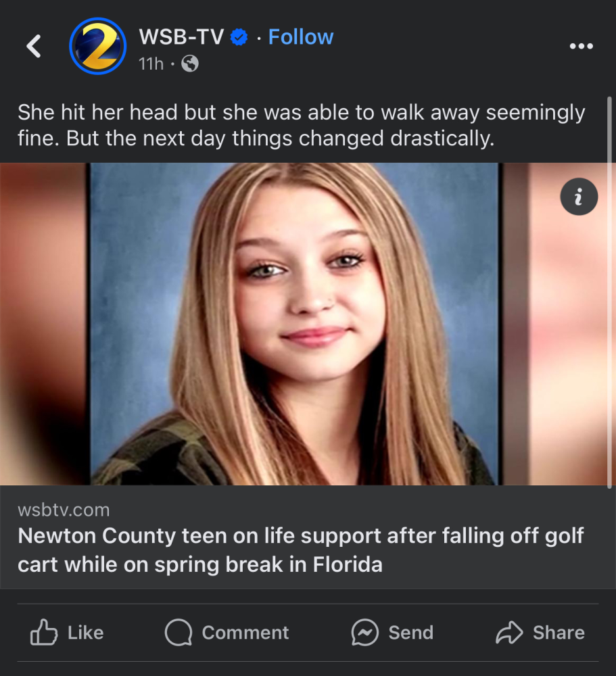
Task: Open the WSB-TV channel 2 logo avatar
Action: pos(98,46)
